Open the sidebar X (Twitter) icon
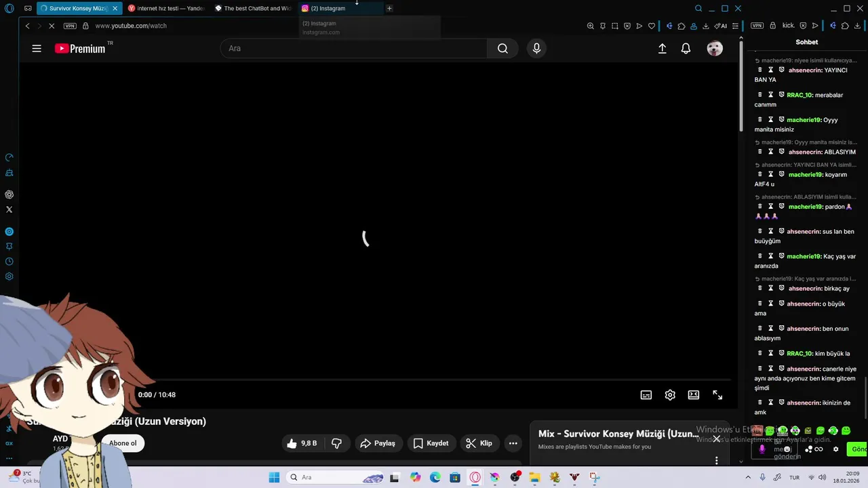The height and width of the screenshot is (488, 868). pyautogui.click(x=9, y=209)
